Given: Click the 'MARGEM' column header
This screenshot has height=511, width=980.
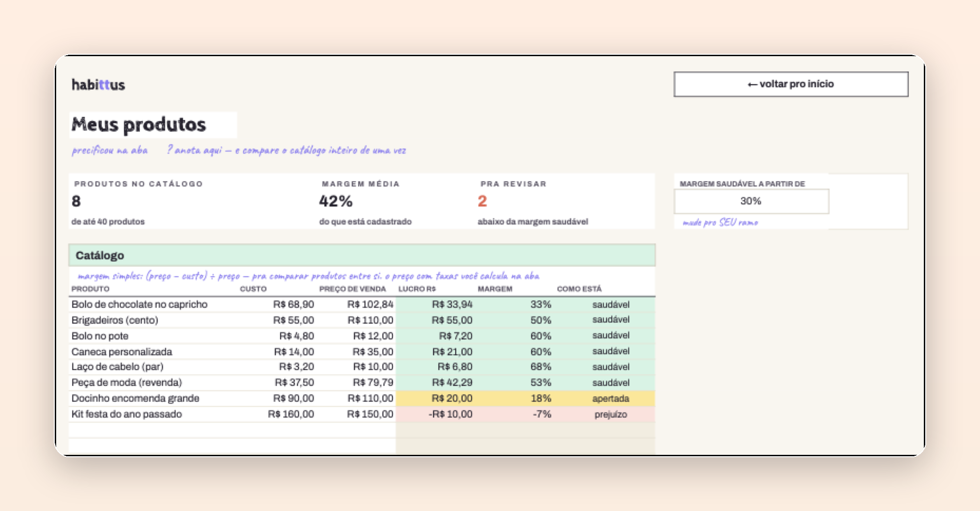Looking at the screenshot, I should (x=495, y=289).
